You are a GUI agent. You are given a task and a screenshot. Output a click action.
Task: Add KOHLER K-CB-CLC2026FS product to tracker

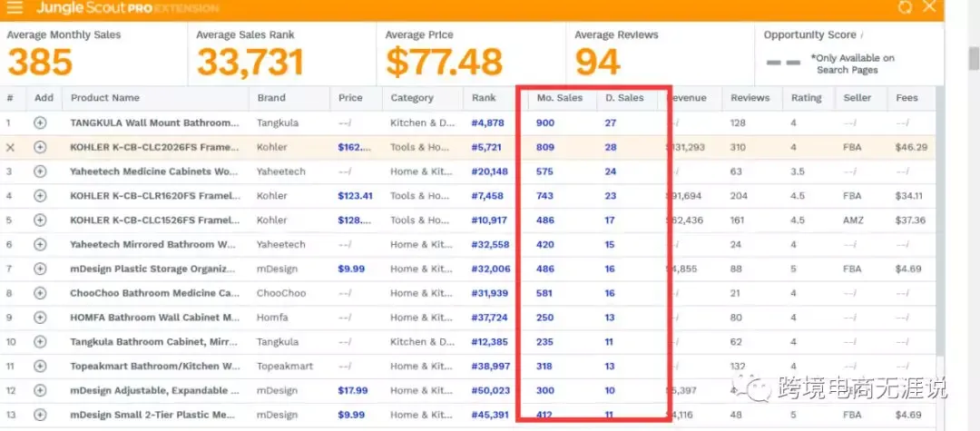(x=40, y=147)
